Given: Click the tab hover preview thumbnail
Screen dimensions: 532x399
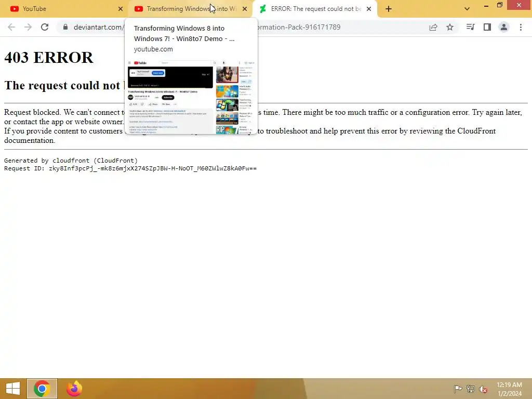Looking at the screenshot, I should (x=191, y=97).
